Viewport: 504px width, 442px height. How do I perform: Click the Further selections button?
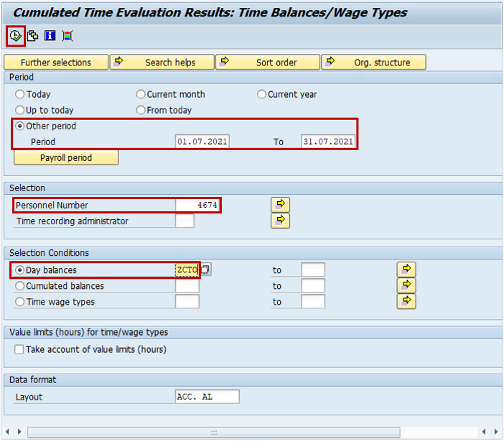point(56,62)
